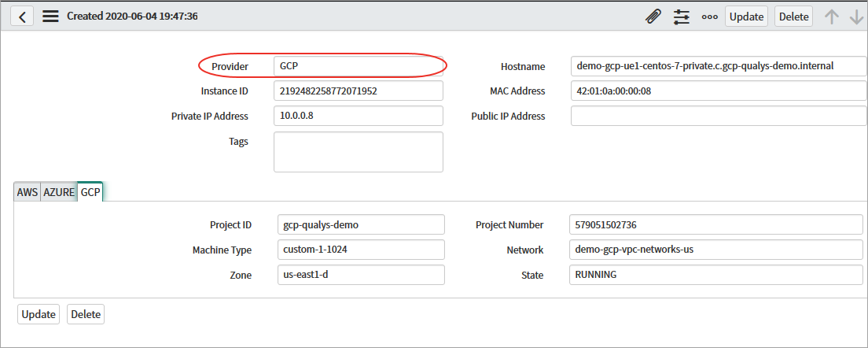
Task: Click the 'State' label
Action: [532, 276]
